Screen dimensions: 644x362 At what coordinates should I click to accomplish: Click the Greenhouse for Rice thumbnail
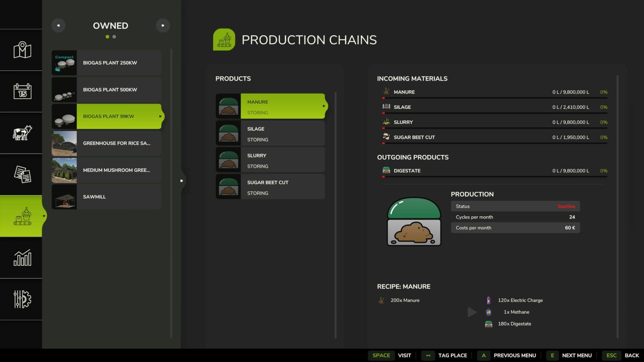(x=64, y=143)
